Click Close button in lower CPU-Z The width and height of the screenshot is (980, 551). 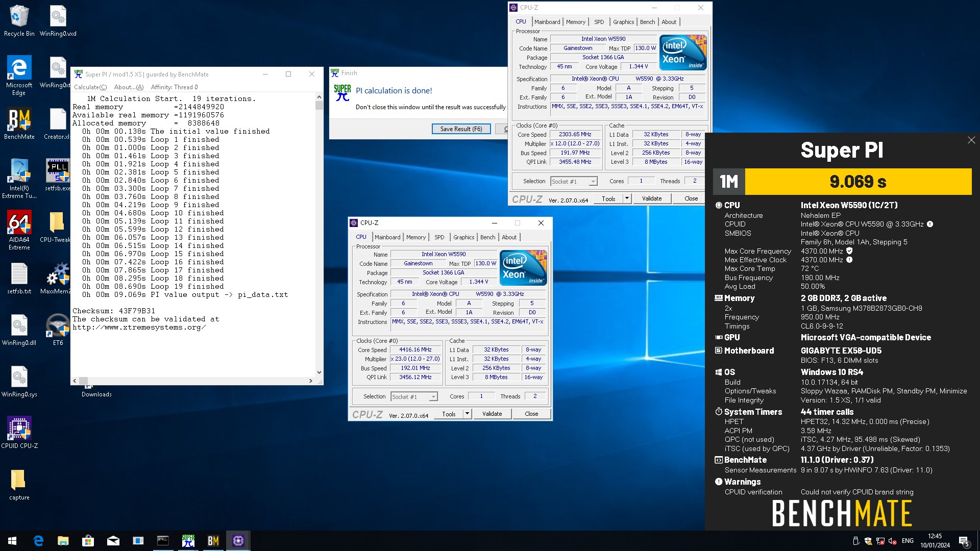click(x=531, y=414)
